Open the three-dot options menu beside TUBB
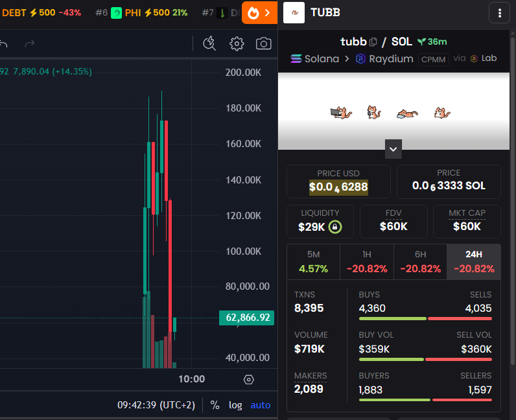Image resolution: width=516 pixels, height=420 pixels. tap(500, 13)
